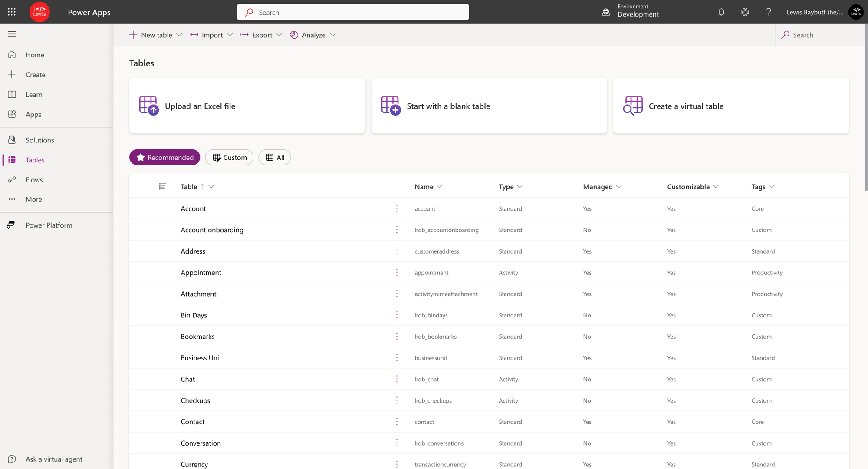
Task: Click the notifications bell icon
Action: 721,12
